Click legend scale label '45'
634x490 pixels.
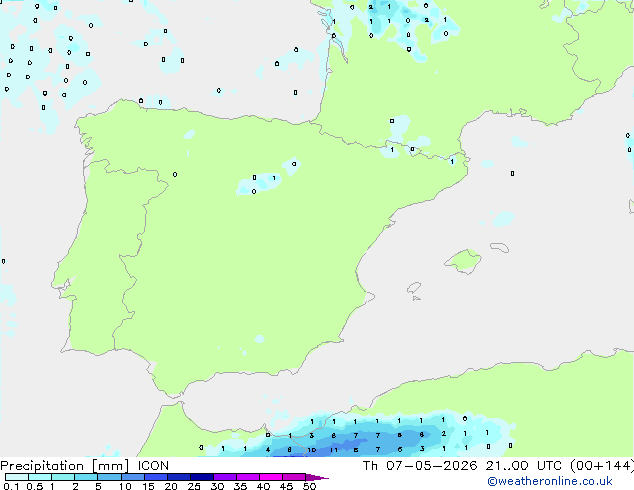click(286, 486)
